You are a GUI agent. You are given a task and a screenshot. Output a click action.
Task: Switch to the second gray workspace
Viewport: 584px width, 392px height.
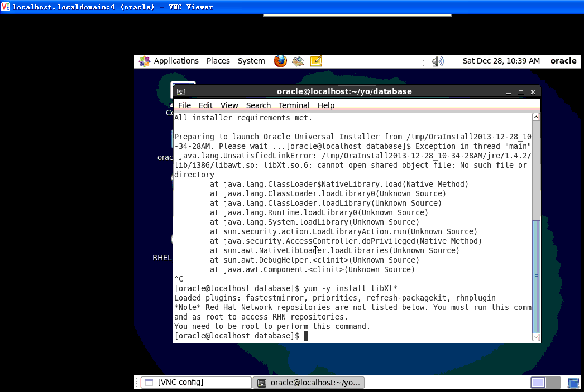[553, 383]
